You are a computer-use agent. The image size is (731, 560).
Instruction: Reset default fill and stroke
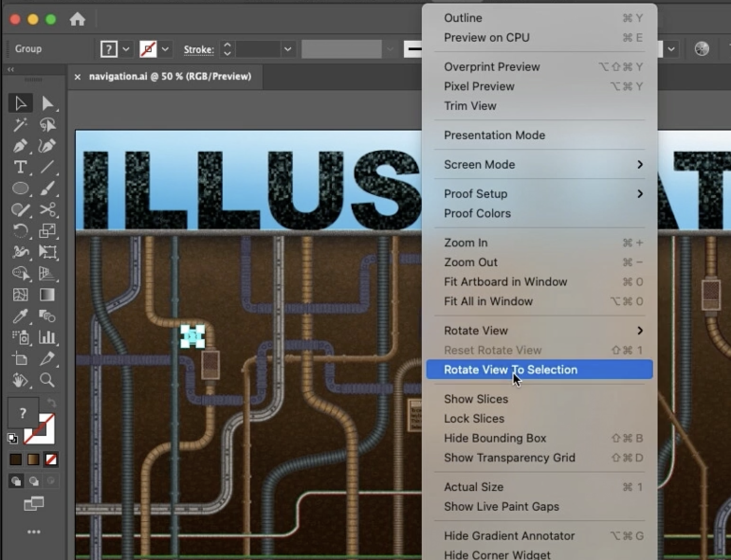tap(13, 439)
